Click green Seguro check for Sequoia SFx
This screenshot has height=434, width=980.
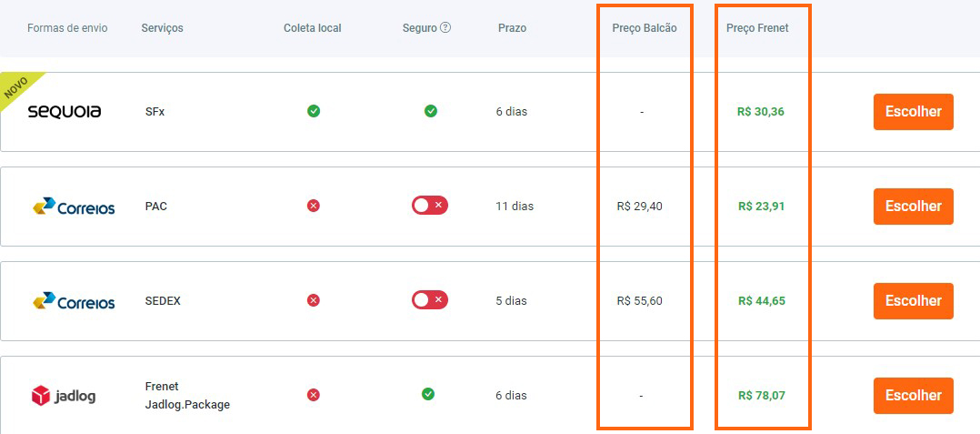point(431,111)
